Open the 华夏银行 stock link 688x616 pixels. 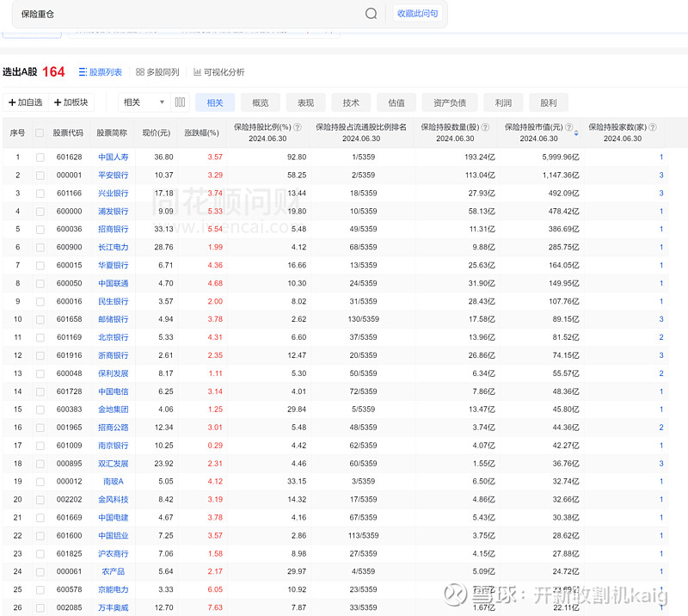tap(114, 265)
